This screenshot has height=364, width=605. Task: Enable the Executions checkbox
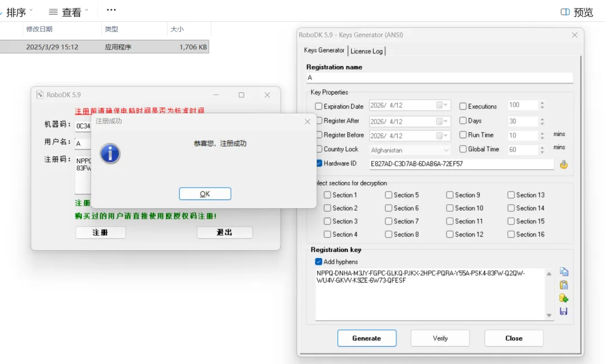tap(463, 106)
